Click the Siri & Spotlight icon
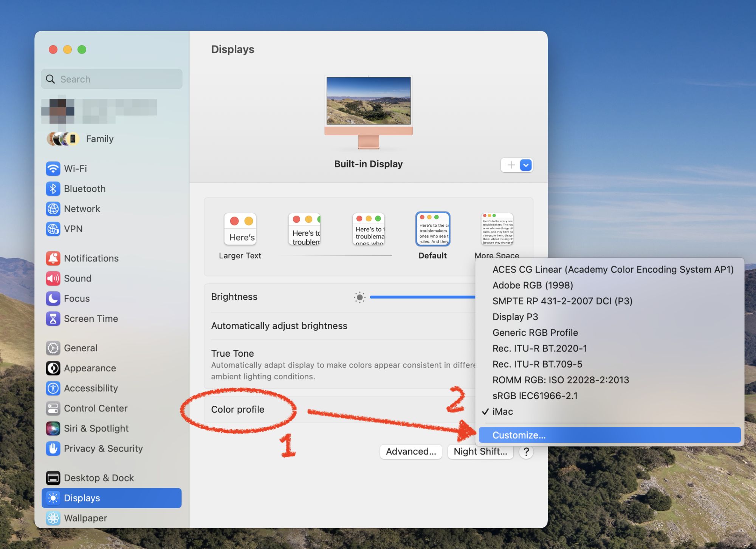This screenshot has height=549, width=756. click(x=53, y=428)
